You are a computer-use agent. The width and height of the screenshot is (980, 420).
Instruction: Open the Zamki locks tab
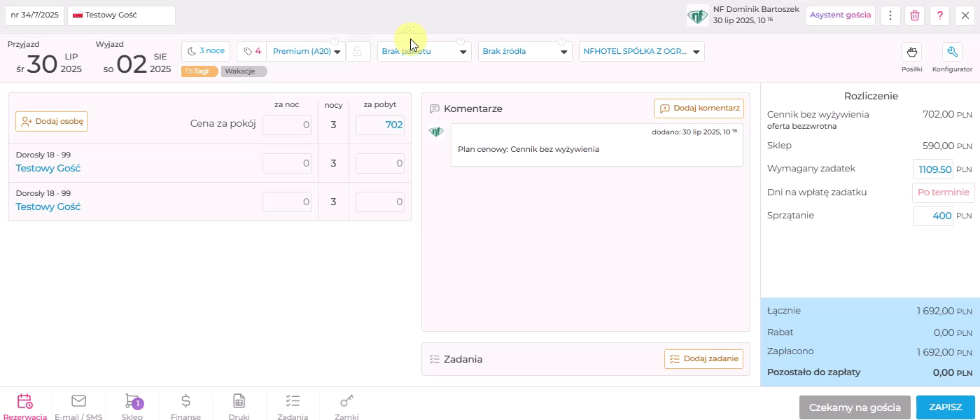[346, 407]
